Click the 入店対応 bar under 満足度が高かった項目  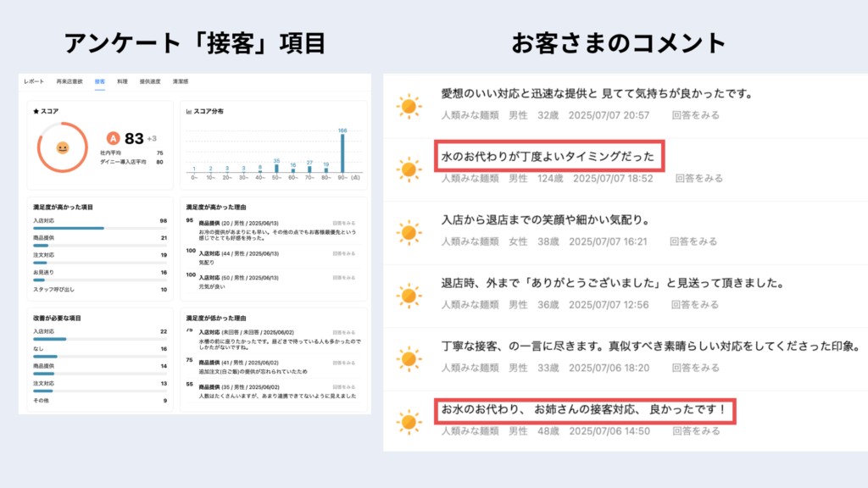(68, 228)
